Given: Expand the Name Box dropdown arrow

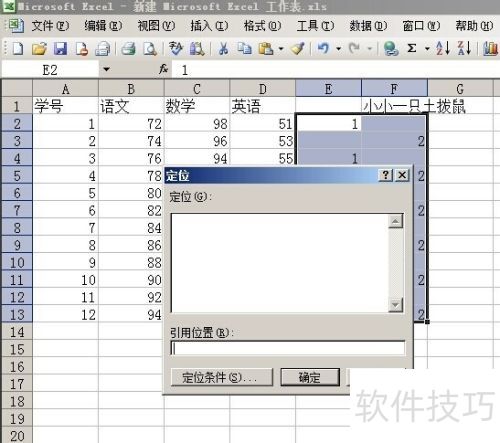Looking at the screenshot, I should click(106, 69).
